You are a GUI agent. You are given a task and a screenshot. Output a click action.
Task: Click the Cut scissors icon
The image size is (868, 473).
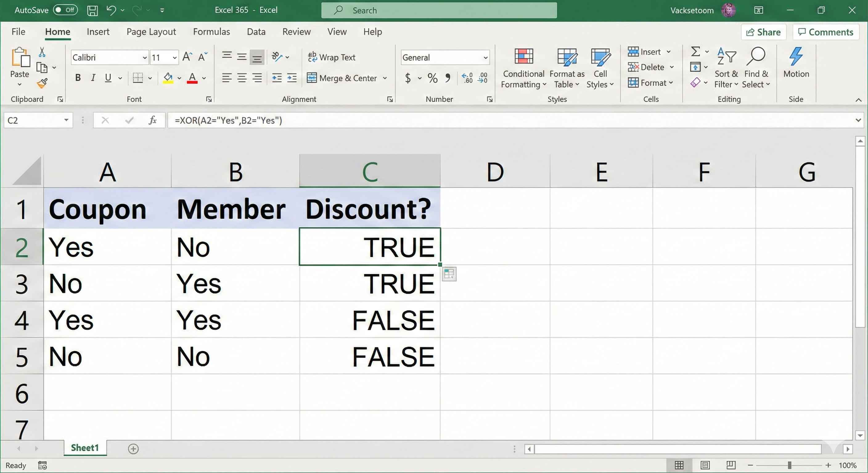pyautogui.click(x=42, y=52)
